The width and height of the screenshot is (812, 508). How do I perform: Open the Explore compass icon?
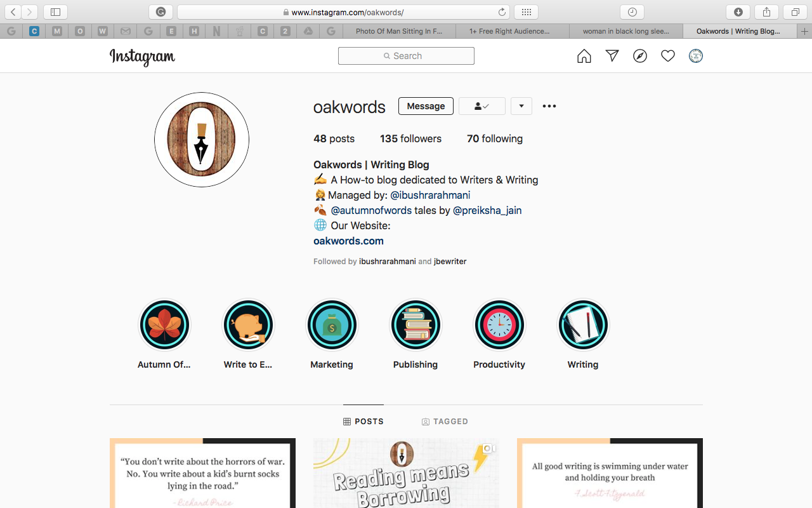point(640,56)
